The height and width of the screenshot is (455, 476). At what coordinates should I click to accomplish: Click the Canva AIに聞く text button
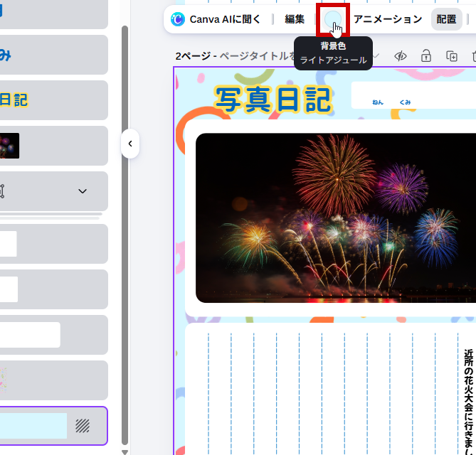point(225,19)
